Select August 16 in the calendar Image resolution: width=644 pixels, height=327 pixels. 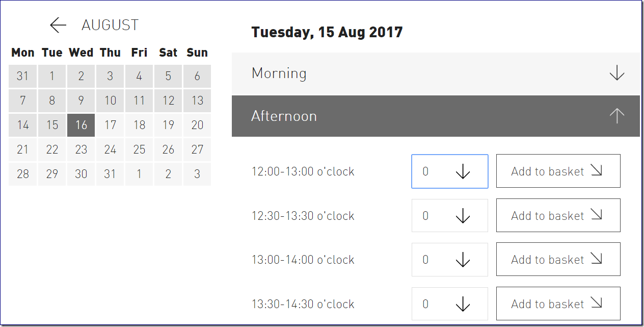point(81,125)
